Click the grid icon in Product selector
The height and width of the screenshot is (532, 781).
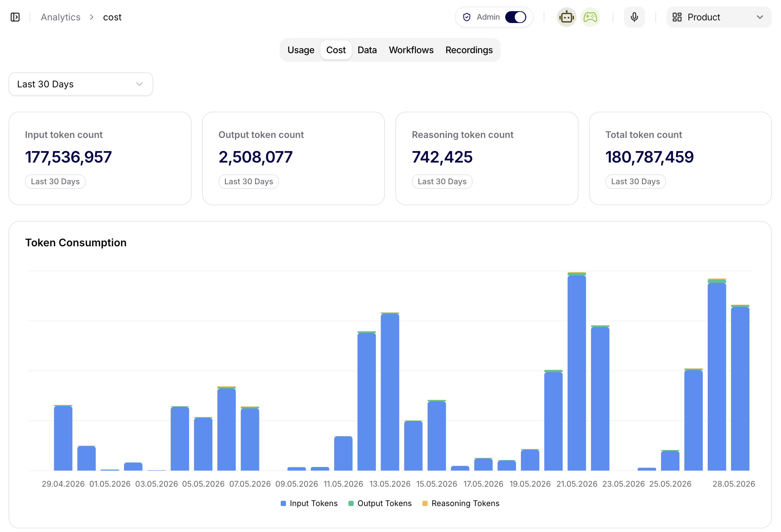coord(677,17)
